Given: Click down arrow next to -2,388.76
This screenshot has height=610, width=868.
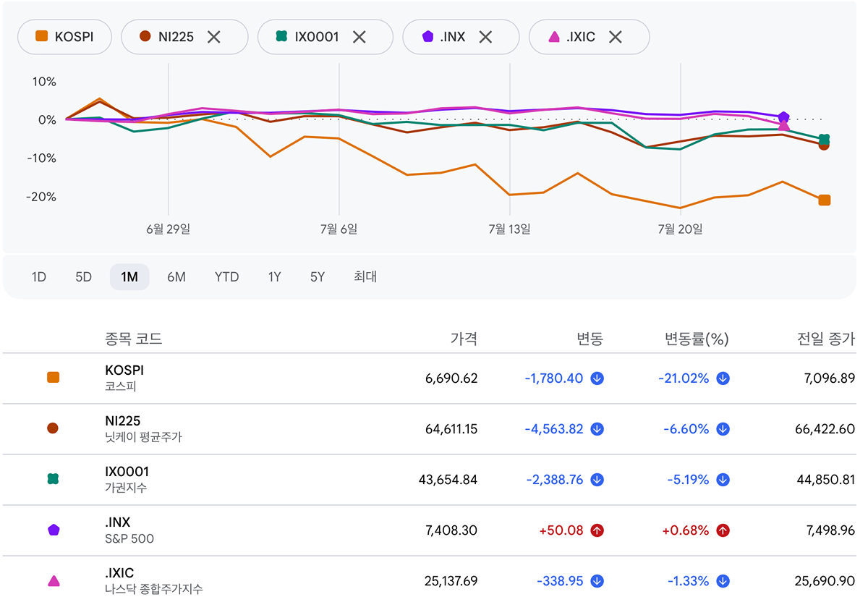Looking at the screenshot, I should [x=597, y=480].
